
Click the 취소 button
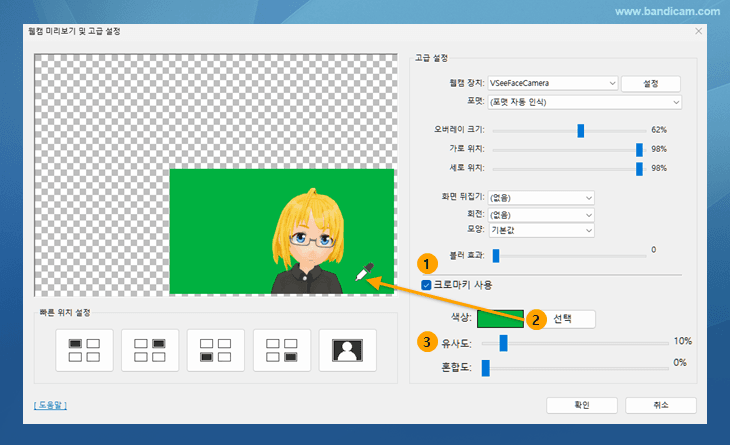tap(660, 405)
